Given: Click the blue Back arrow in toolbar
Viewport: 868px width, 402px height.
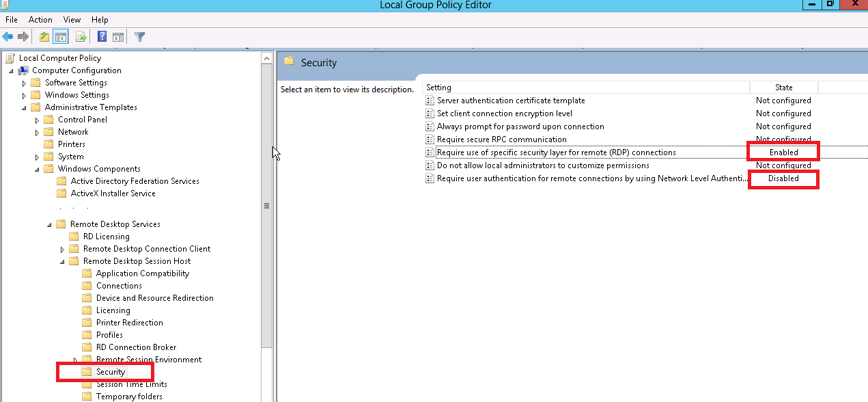Looking at the screenshot, I should coord(8,37).
